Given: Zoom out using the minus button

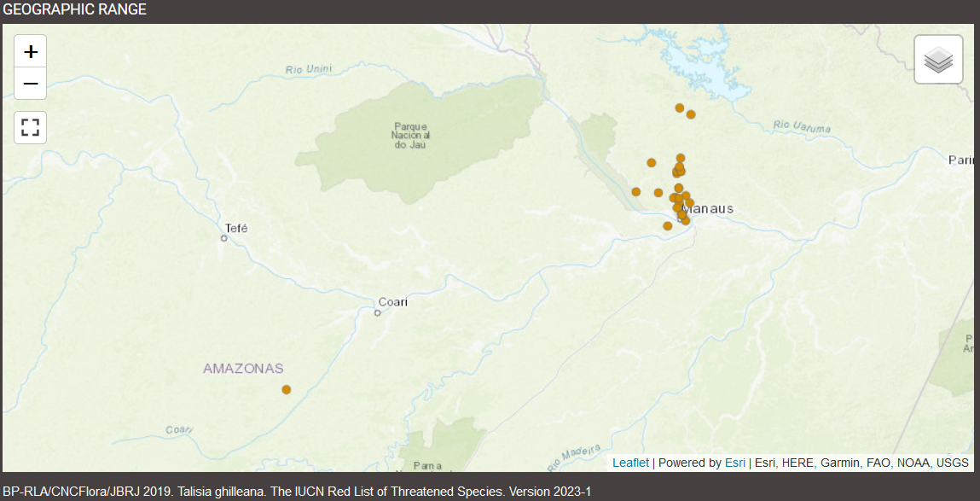Looking at the screenshot, I should [31, 84].
